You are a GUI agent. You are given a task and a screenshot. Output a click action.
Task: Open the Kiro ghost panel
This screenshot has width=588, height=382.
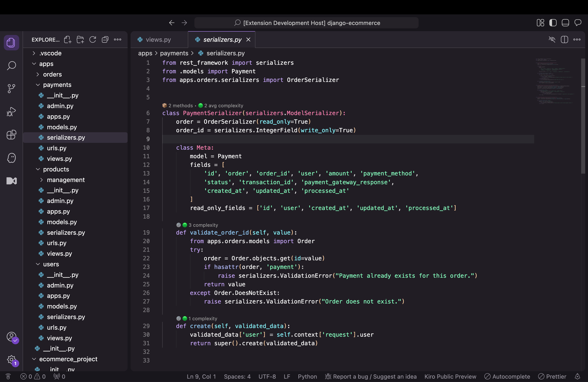[x=11, y=158]
